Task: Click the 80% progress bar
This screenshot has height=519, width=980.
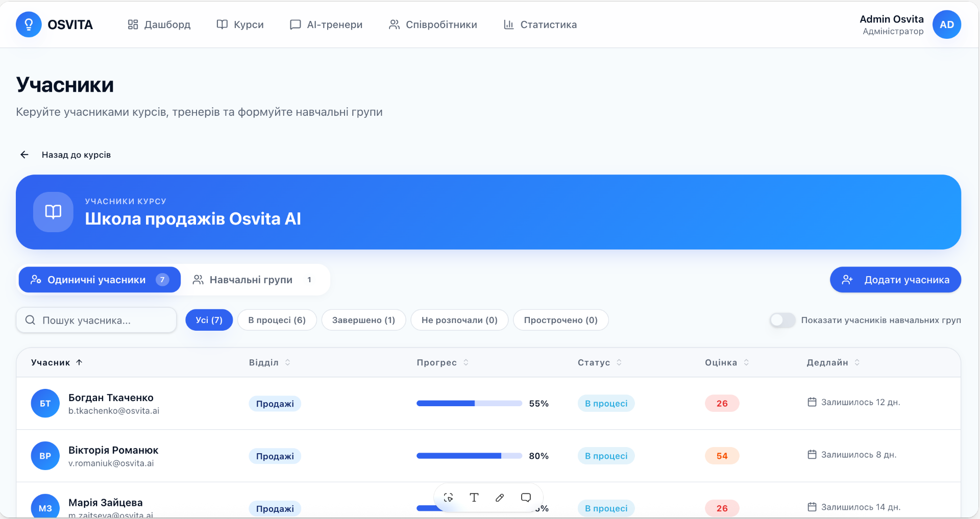Action: pyautogui.click(x=469, y=456)
